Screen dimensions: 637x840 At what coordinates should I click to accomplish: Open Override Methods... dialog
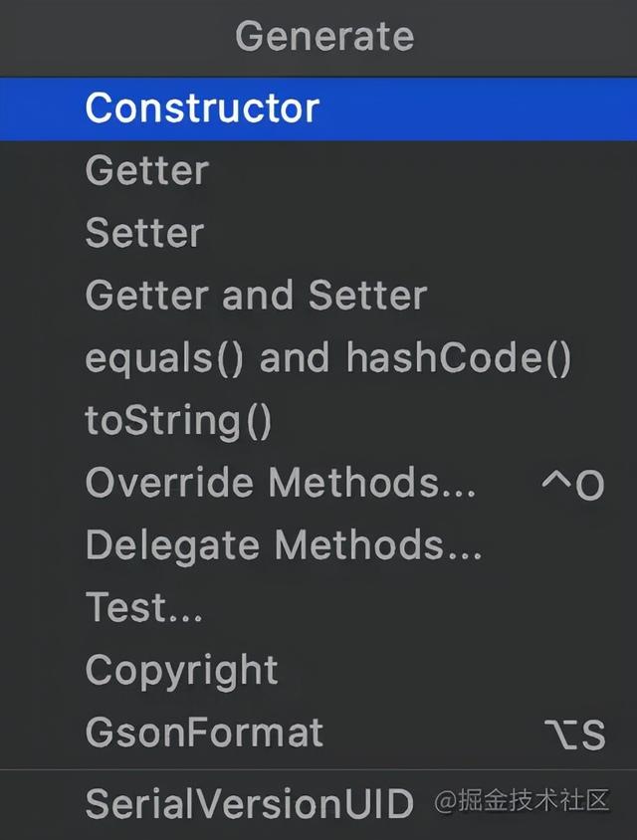(281, 483)
